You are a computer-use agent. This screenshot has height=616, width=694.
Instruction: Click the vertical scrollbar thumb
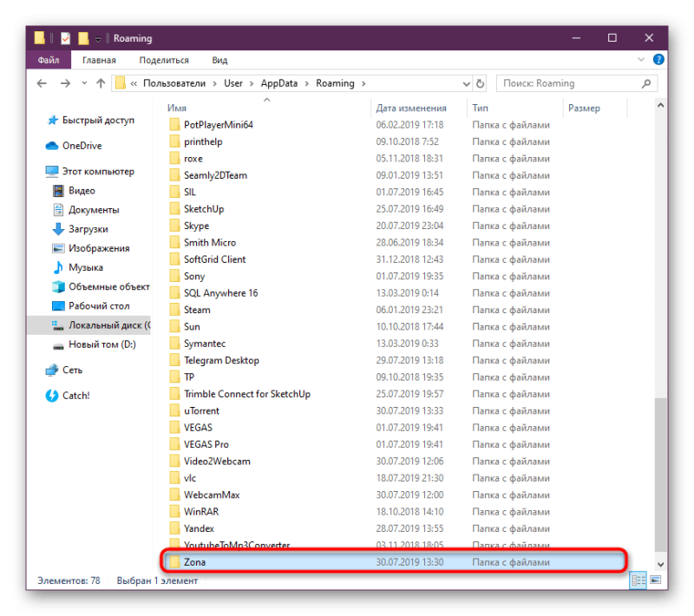[x=660, y=475]
